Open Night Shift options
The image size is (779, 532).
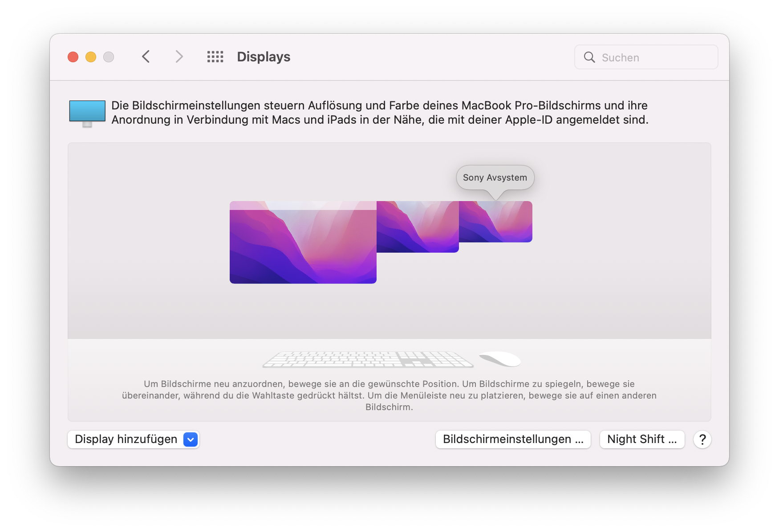tap(641, 439)
